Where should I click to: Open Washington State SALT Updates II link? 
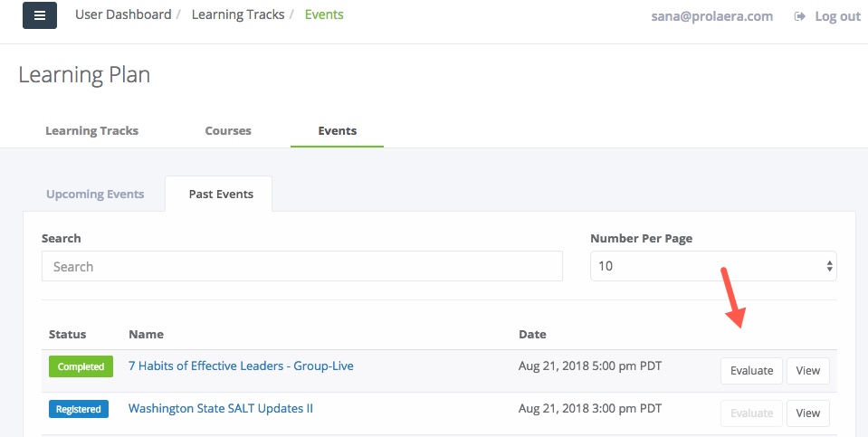(220, 408)
